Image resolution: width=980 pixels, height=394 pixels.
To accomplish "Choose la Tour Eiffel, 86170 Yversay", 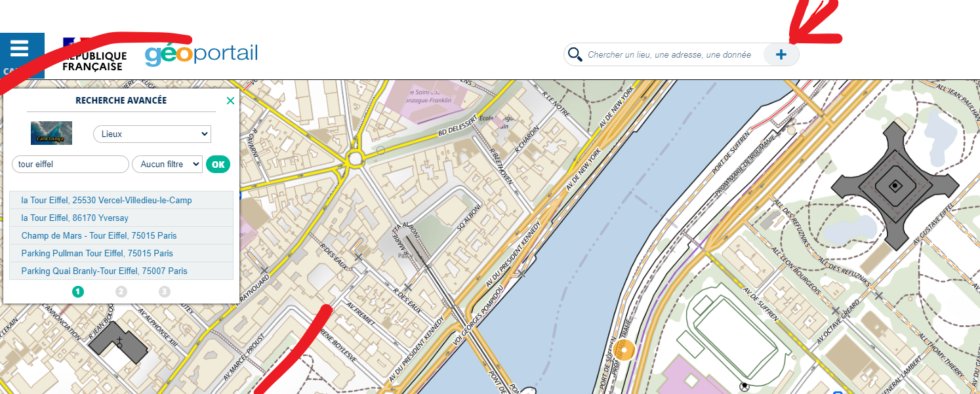I will (x=121, y=218).
